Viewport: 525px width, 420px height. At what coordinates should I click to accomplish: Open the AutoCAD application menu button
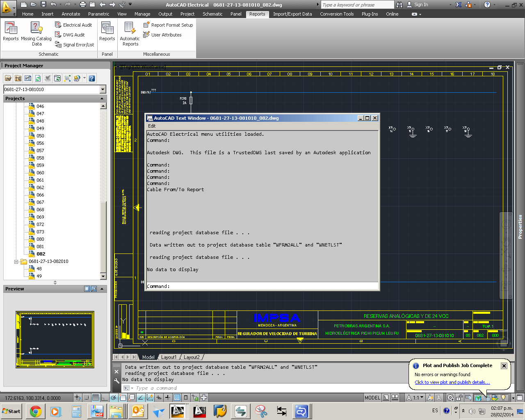point(8,7)
